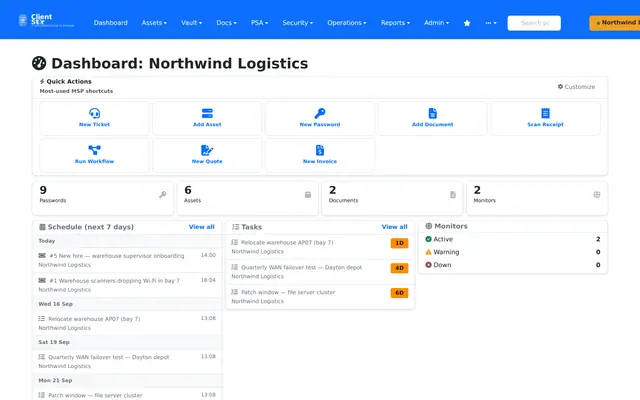This screenshot has height=400, width=640.
Task: Click the 6D badge on Patch window task
Action: tap(399, 293)
